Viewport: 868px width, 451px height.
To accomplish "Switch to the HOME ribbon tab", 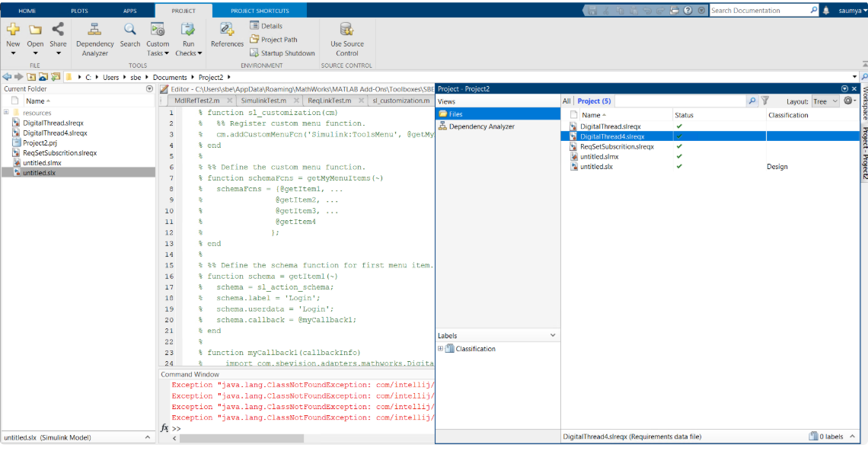I will [27, 11].
